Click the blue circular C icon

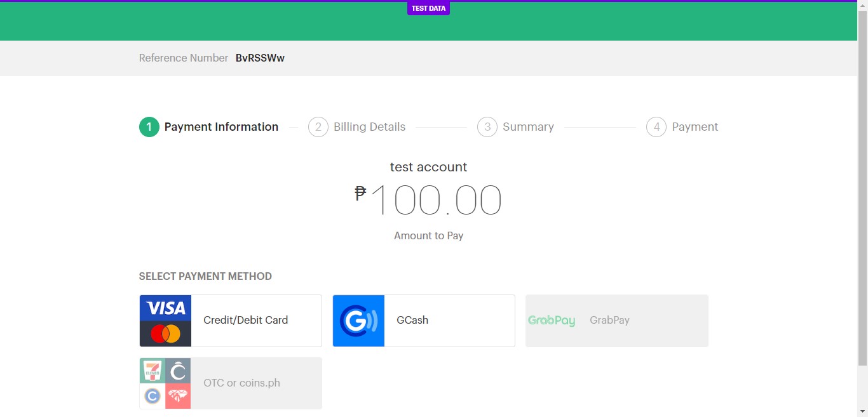[153, 396]
